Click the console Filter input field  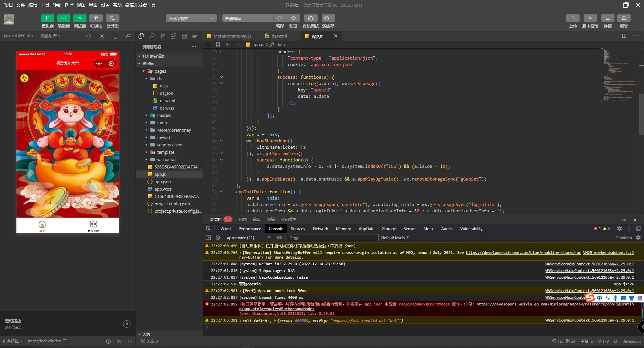point(333,238)
